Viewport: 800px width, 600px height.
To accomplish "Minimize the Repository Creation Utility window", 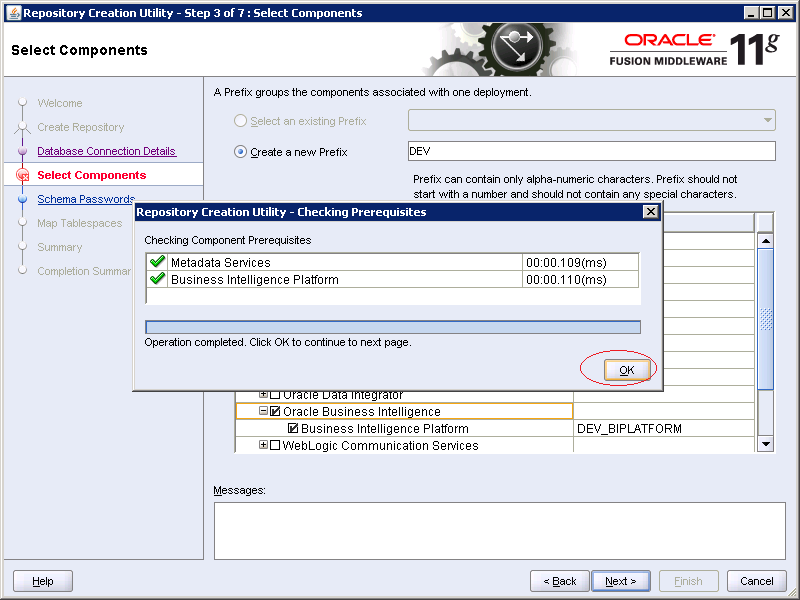I will coord(750,13).
